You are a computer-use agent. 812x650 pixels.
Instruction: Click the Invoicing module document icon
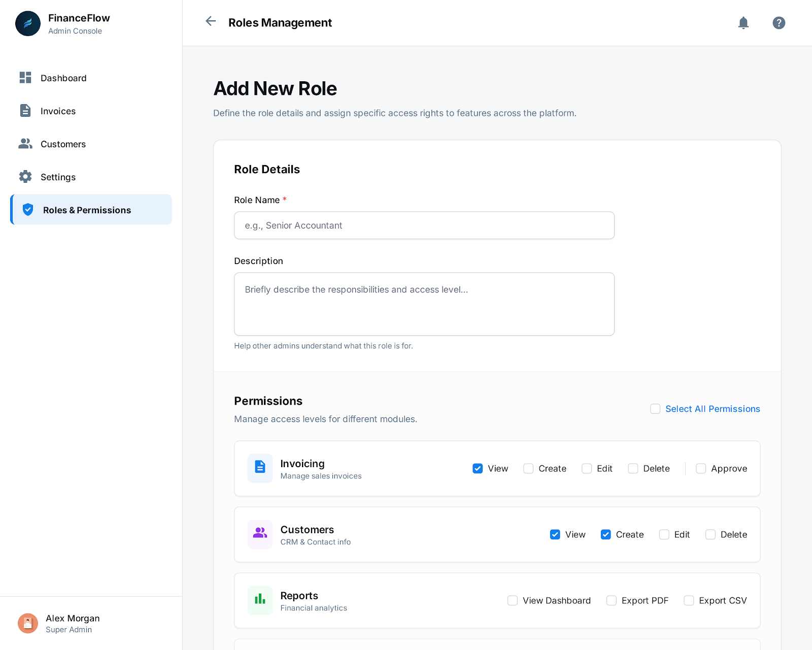260,468
